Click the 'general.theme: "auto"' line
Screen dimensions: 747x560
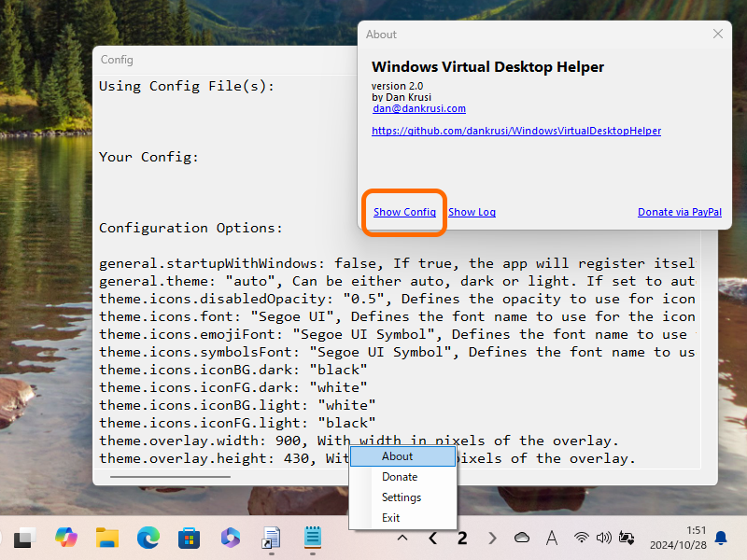[x=398, y=281]
